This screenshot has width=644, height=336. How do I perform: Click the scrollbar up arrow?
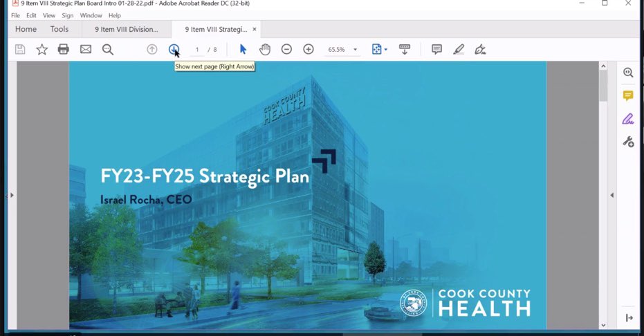tap(603, 66)
